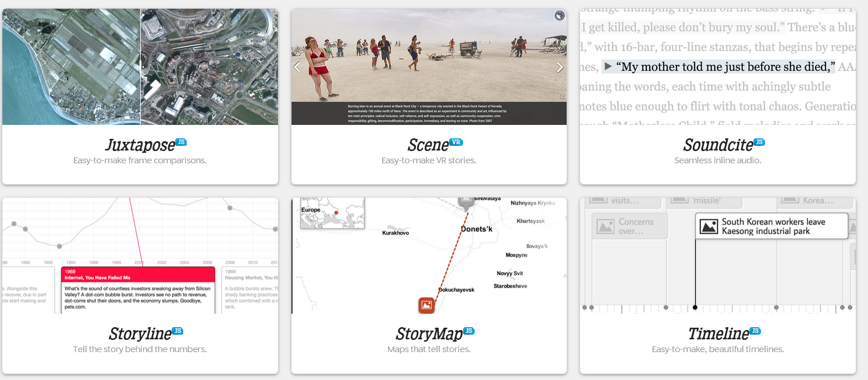Click the JS badge beside Timeline
Image resolution: width=868 pixels, height=380 pixels.
pos(755,331)
